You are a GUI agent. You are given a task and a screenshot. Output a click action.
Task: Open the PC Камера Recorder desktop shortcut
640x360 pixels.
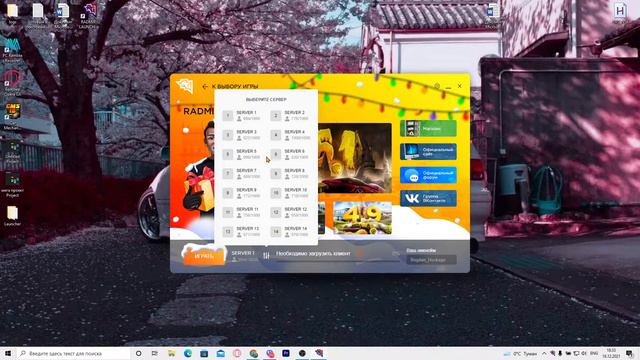[12, 50]
